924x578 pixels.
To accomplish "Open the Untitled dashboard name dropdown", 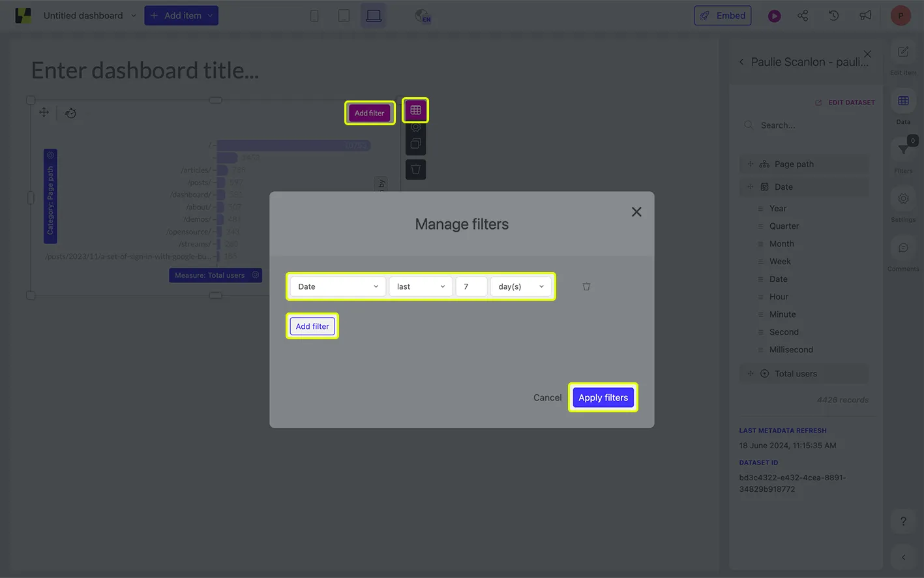I will (x=90, y=16).
